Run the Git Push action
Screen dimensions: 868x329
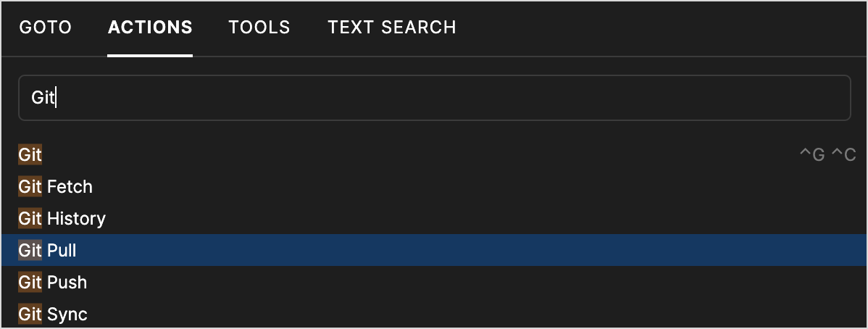pos(53,283)
